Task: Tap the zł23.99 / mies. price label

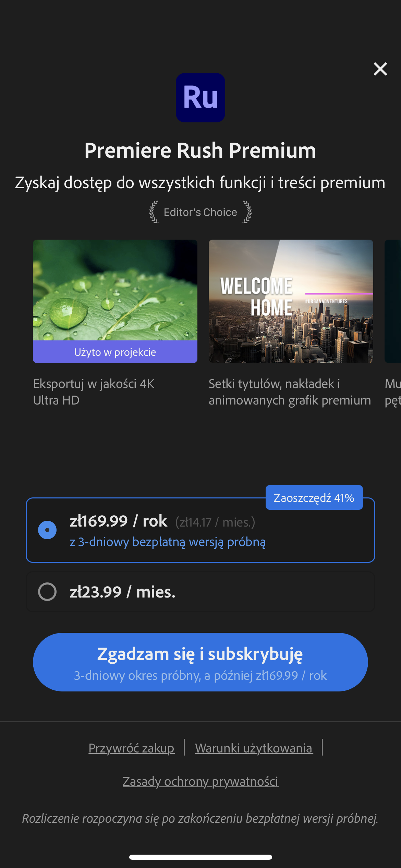Action: (123, 592)
